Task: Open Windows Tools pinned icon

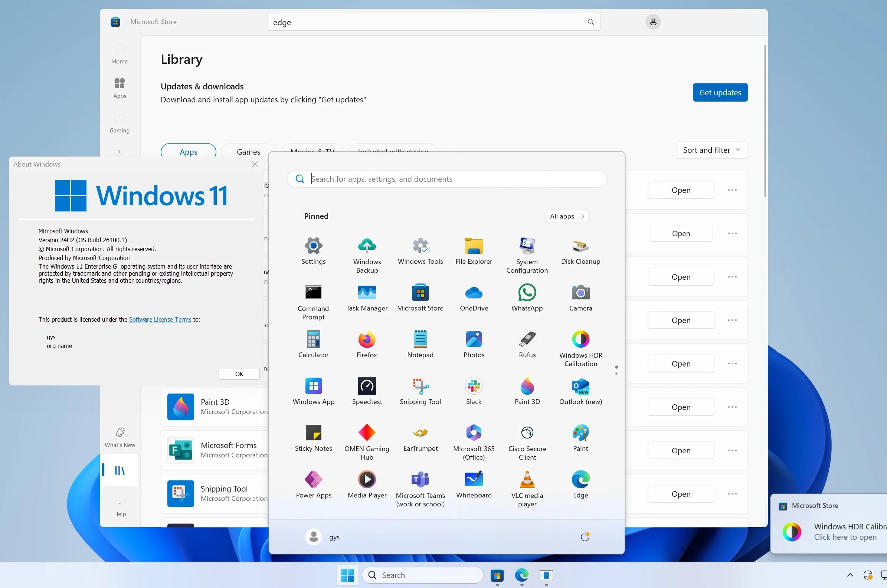Action: (420, 251)
